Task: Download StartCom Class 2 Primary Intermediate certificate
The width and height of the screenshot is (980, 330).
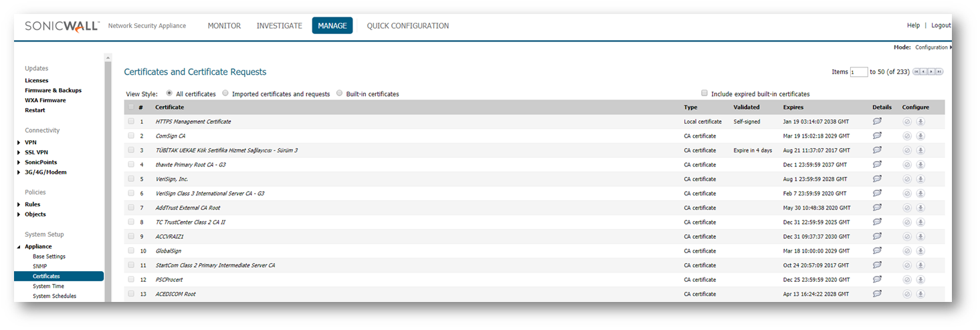Action: [x=920, y=265]
